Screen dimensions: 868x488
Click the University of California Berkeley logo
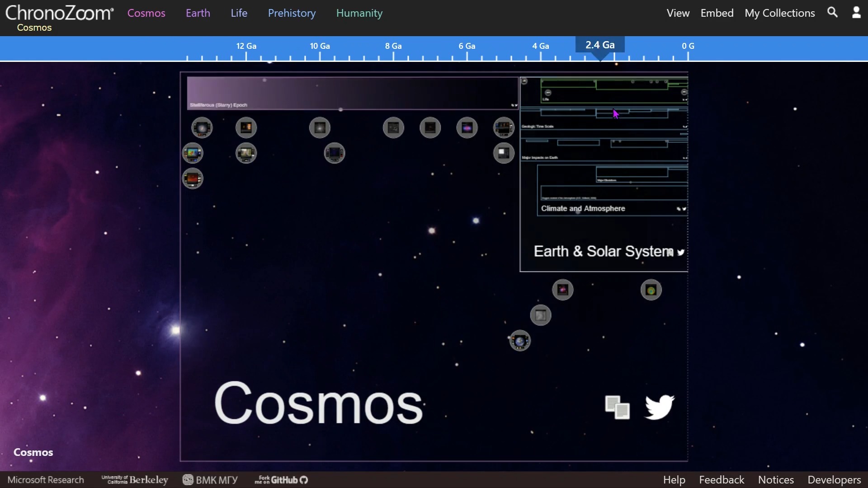[x=135, y=480]
